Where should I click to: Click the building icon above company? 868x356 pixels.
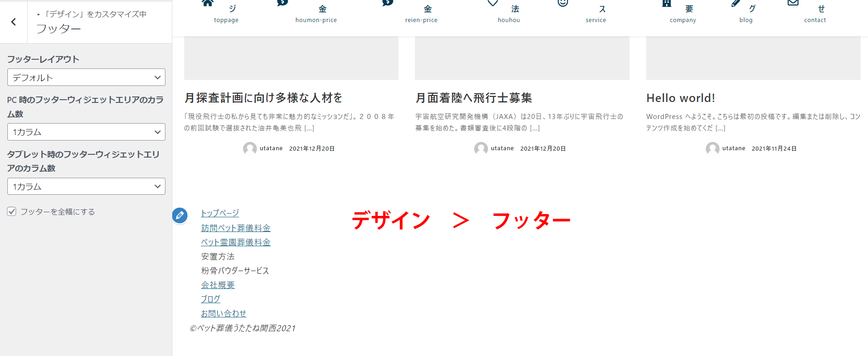666,3
